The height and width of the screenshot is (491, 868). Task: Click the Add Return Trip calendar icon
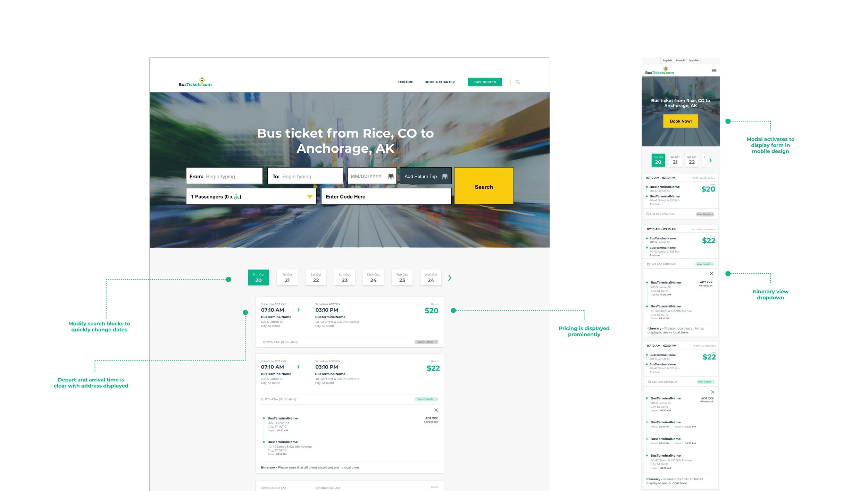point(445,176)
